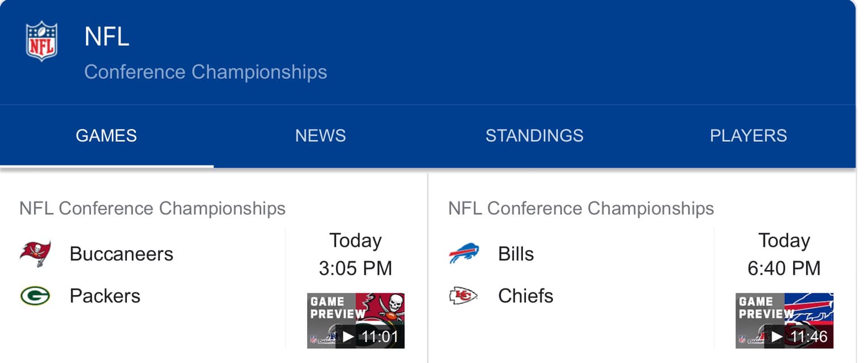Select the Buccaneers team logo
Screen dimensions: 868x363
35,254
